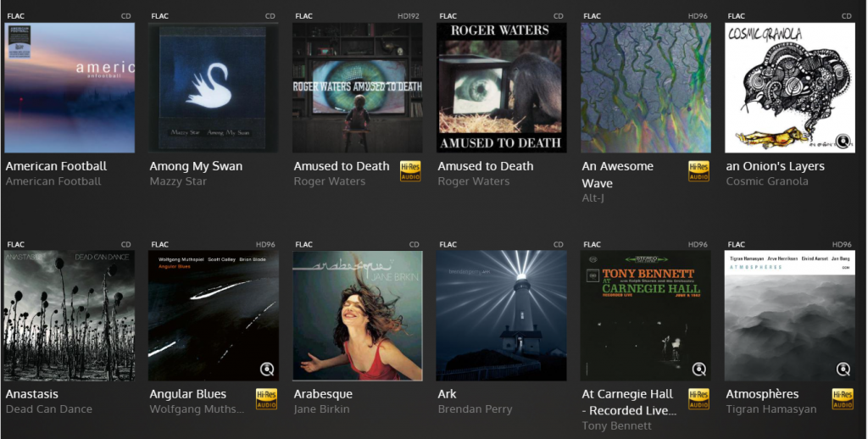Click Hi-Res badge beside An Awesome Wave
This screenshot has width=868, height=439.
[x=698, y=171]
